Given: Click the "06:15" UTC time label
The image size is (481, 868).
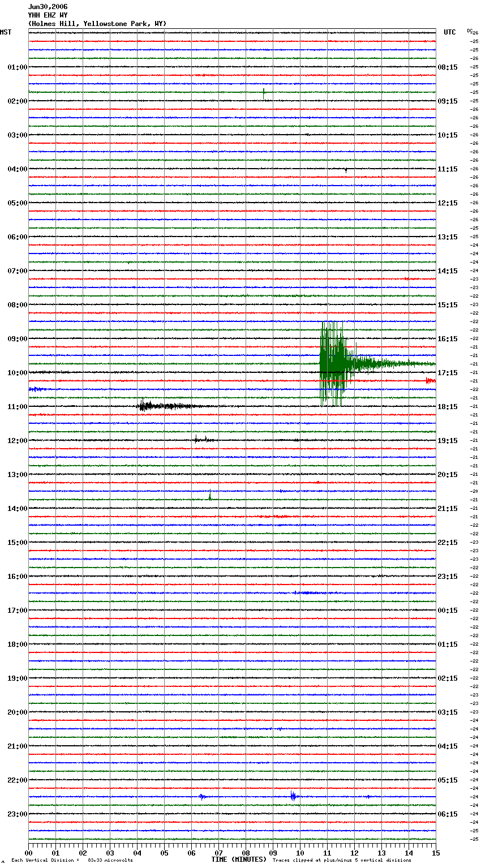Looking at the screenshot, I should point(448,814).
